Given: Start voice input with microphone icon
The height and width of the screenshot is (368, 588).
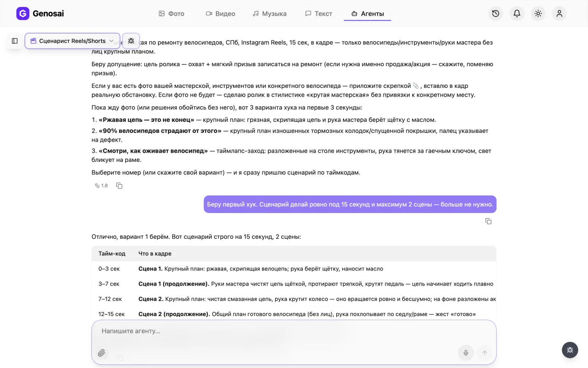Looking at the screenshot, I should point(466,353).
